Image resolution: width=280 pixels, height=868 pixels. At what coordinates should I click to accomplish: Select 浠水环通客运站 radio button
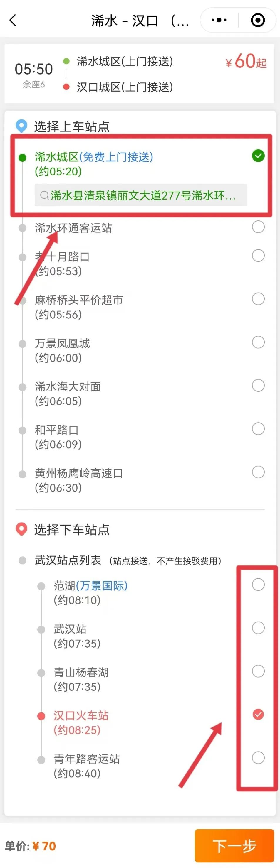point(258,227)
